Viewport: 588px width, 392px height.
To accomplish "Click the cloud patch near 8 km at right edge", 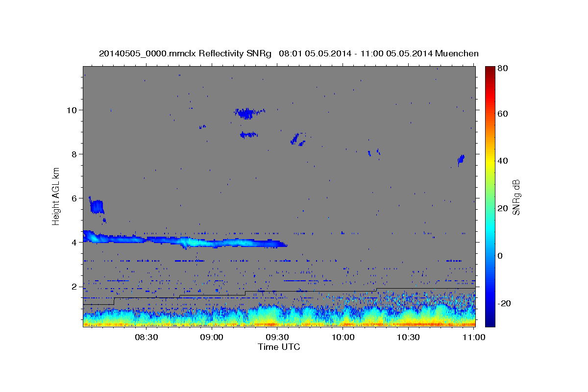I will tap(461, 159).
